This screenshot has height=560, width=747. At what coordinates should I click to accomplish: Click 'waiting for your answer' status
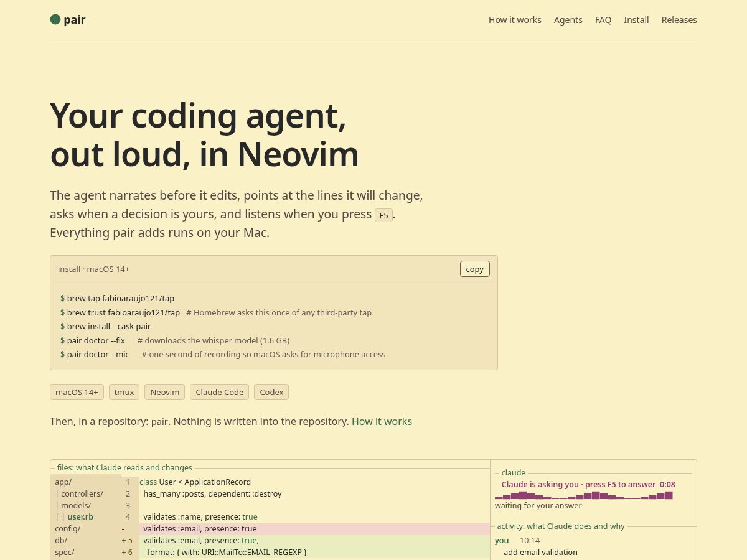pos(538,505)
